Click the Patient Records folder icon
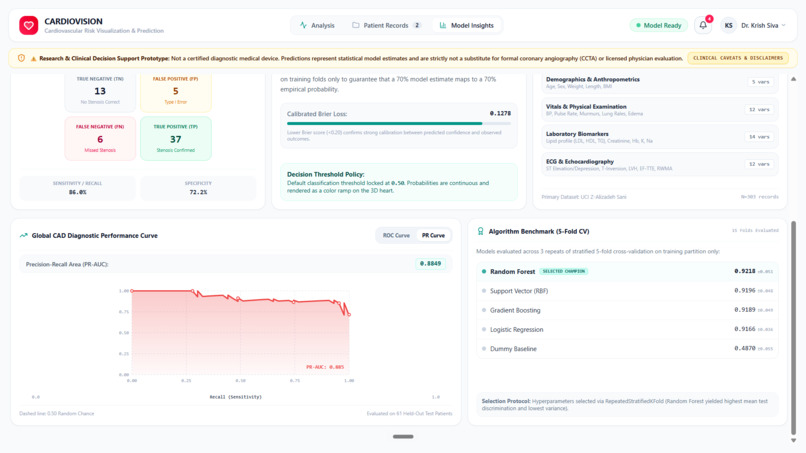Screen dimensions: 806x453 pyautogui.click(x=356, y=25)
